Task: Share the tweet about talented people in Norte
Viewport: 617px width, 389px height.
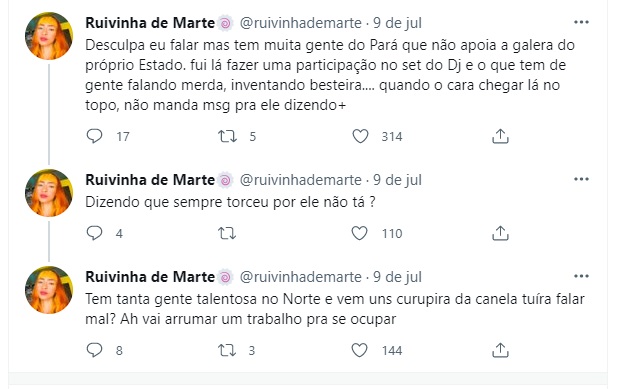Action: pyautogui.click(x=500, y=350)
